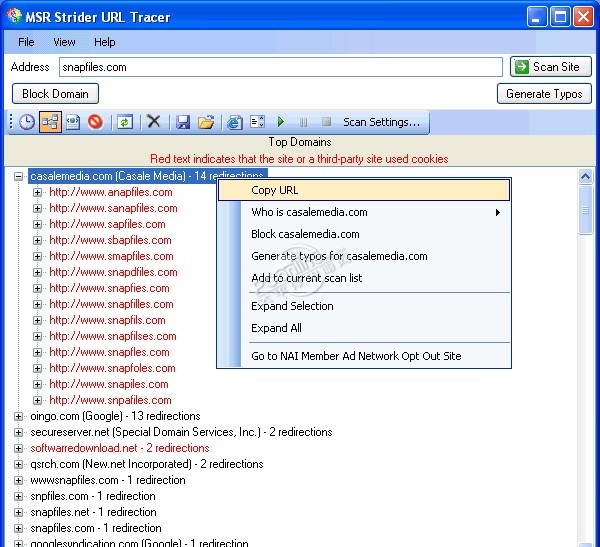Click the Generate Typos button
The height and width of the screenshot is (547, 600).
tap(544, 94)
